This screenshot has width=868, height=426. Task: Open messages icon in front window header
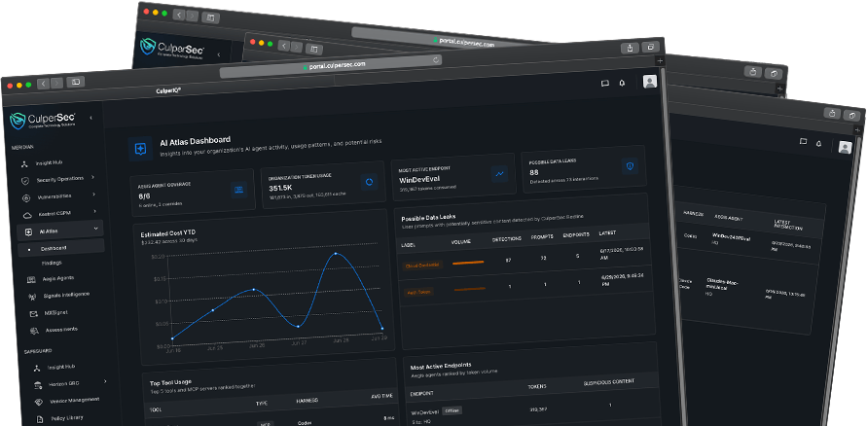click(x=605, y=83)
